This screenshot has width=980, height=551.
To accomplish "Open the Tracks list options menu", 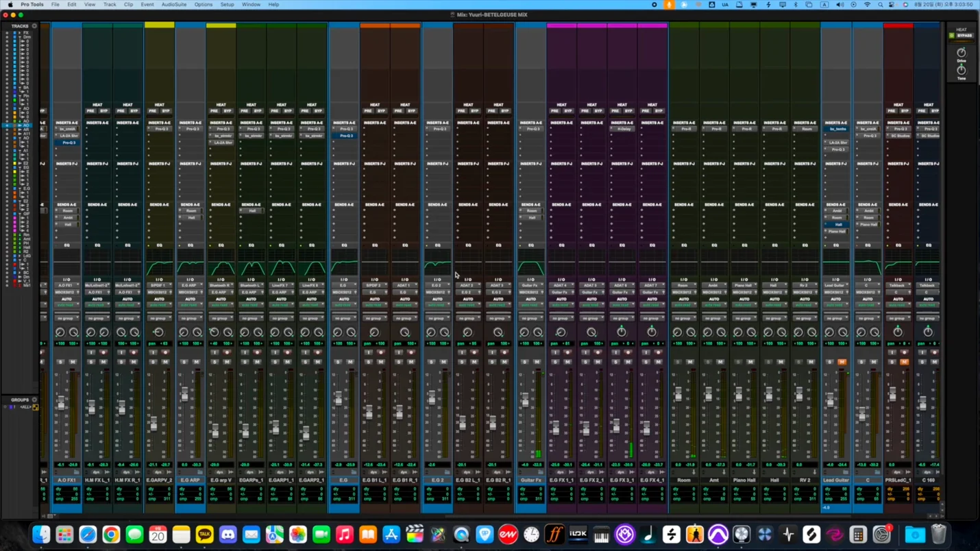I will 34,26.
